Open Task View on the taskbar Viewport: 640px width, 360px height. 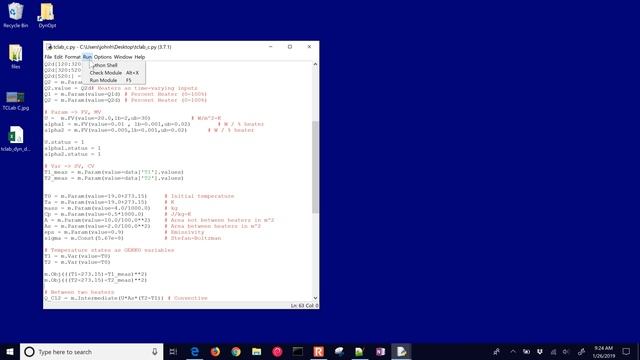[173, 351]
